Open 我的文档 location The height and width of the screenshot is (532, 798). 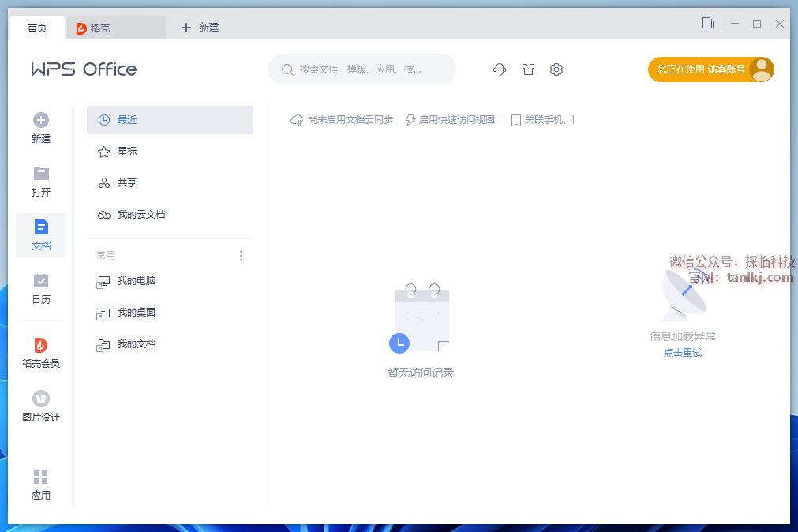click(170, 344)
